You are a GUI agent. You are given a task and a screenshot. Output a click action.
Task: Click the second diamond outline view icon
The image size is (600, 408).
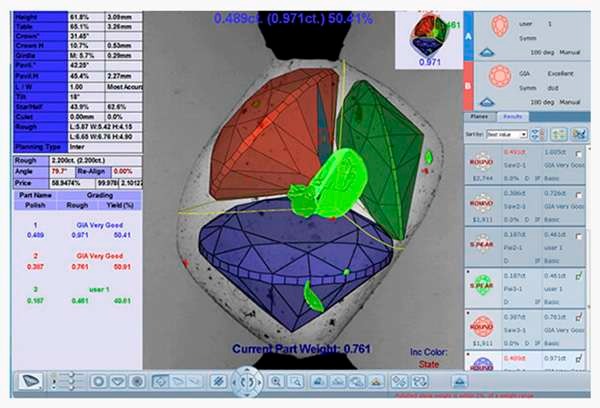click(338, 382)
